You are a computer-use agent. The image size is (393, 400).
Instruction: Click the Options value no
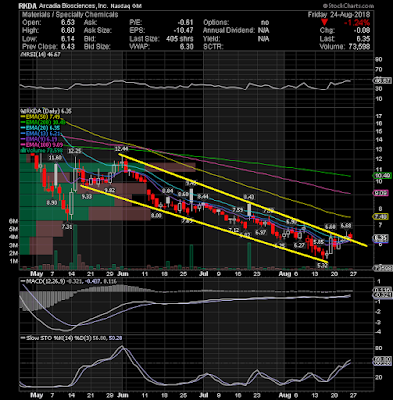[265, 23]
